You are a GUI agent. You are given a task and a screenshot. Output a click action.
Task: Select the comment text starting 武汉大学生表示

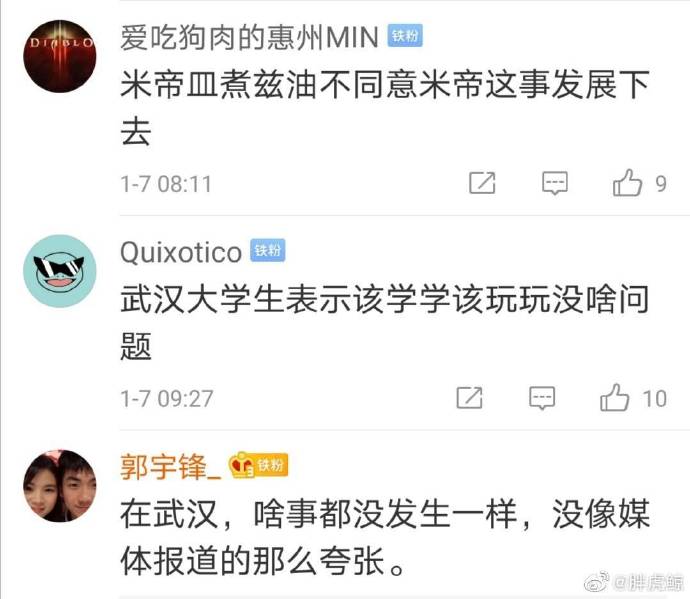point(385,323)
